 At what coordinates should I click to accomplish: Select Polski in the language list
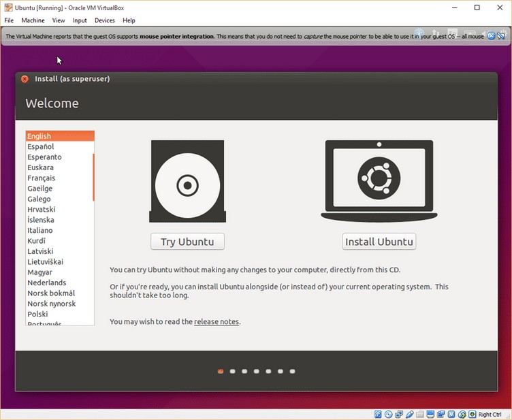(x=60, y=314)
